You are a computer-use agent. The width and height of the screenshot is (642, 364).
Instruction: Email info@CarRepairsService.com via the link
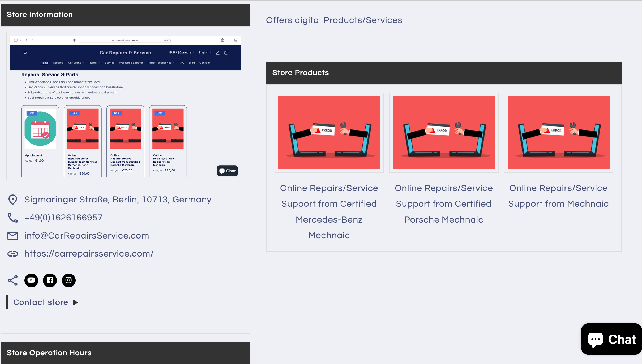point(87,236)
